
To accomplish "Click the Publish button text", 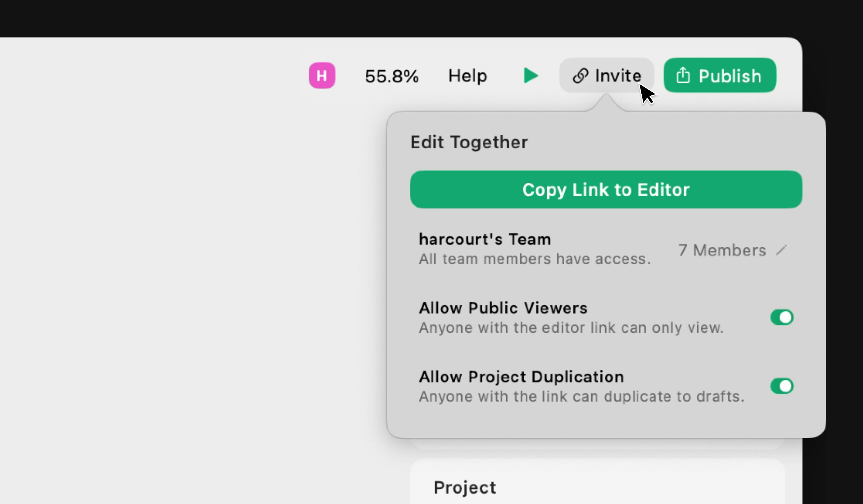I will click(729, 76).
